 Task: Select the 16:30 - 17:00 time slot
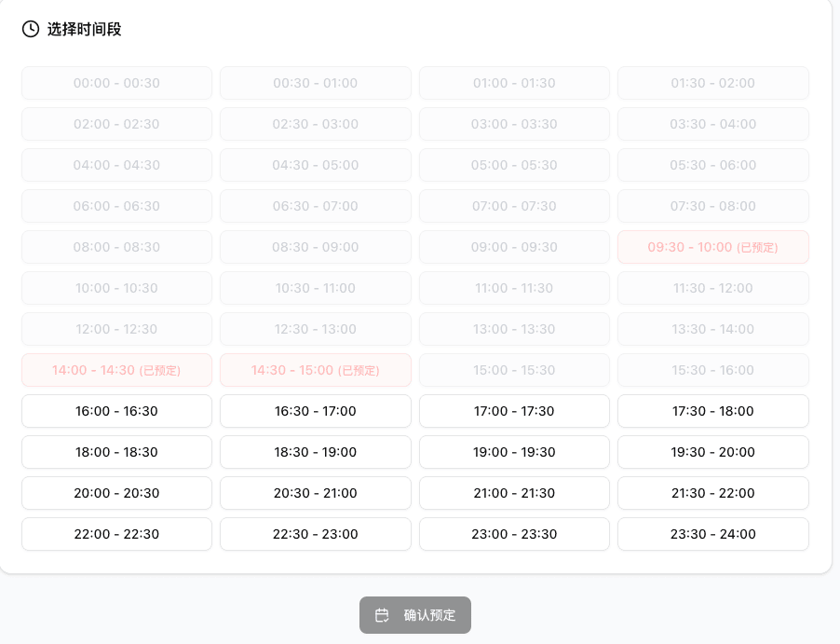click(315, 411)
